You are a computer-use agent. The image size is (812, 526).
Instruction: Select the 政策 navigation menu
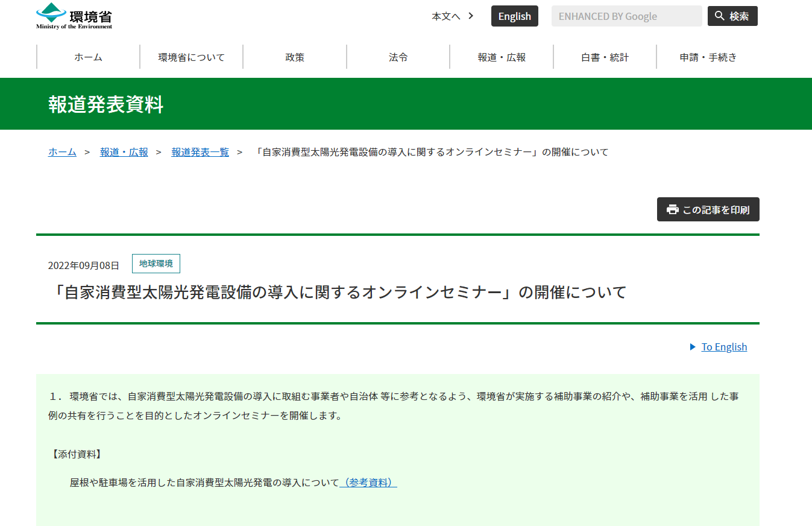tap(295, 57)
